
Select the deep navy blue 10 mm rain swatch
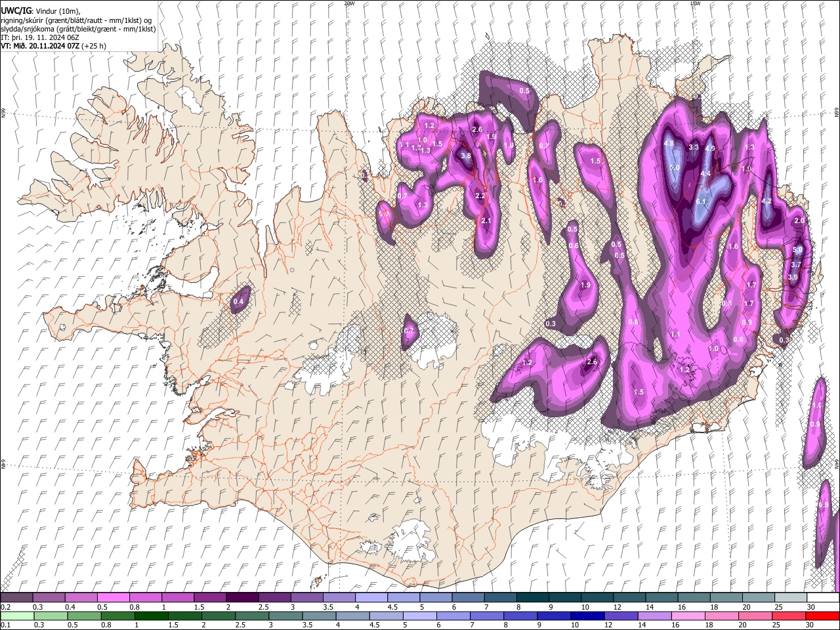coord(587,616)
